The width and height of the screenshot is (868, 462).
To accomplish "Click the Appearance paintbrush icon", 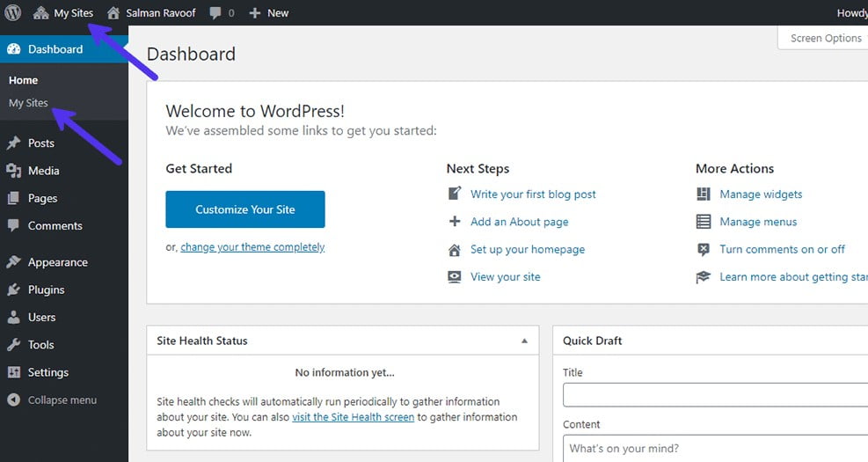I will point(14,262).
